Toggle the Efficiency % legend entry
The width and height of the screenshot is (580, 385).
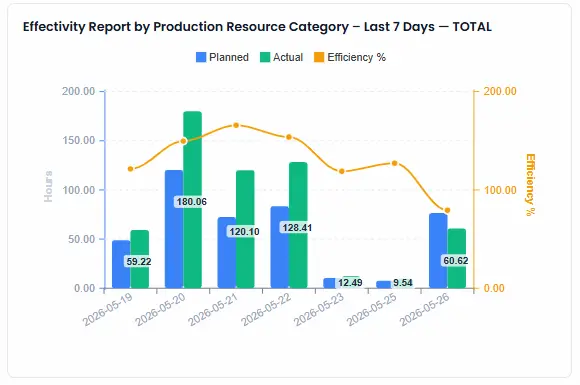click(350, 57)
